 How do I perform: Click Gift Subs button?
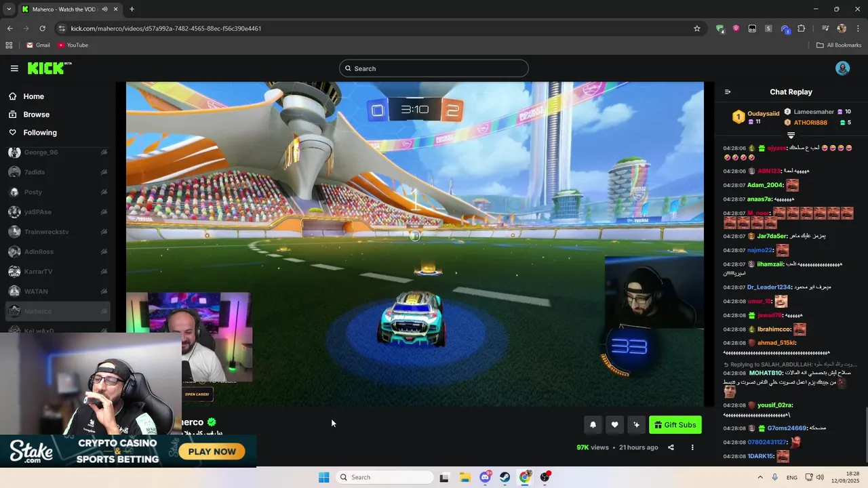675,425
